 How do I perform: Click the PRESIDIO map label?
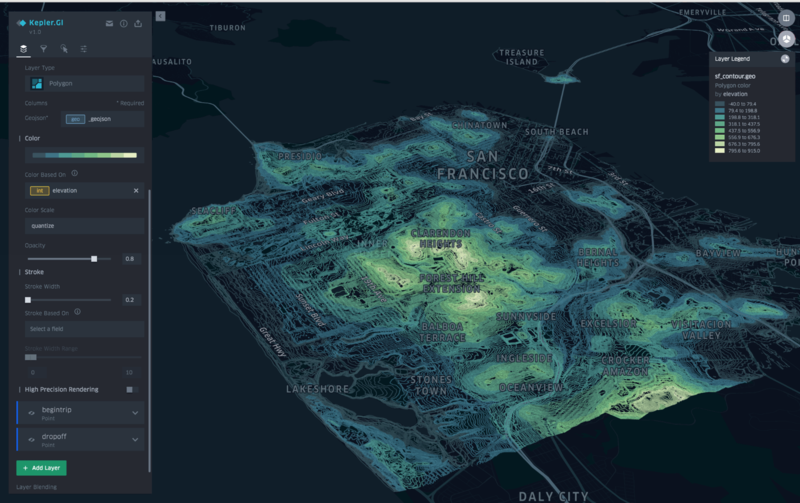tap(300, 156)
